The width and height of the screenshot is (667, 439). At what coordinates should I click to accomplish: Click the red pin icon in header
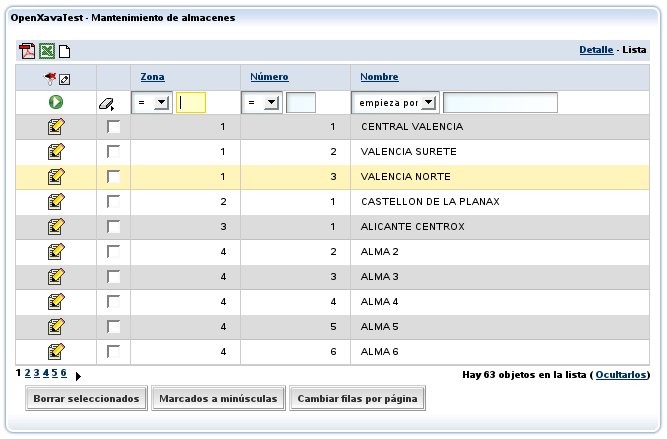pos(50,78)
